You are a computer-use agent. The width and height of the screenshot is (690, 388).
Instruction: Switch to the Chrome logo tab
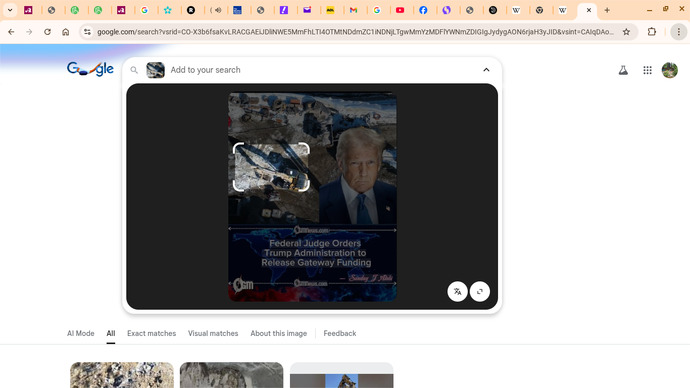click(x=540, y=10)
